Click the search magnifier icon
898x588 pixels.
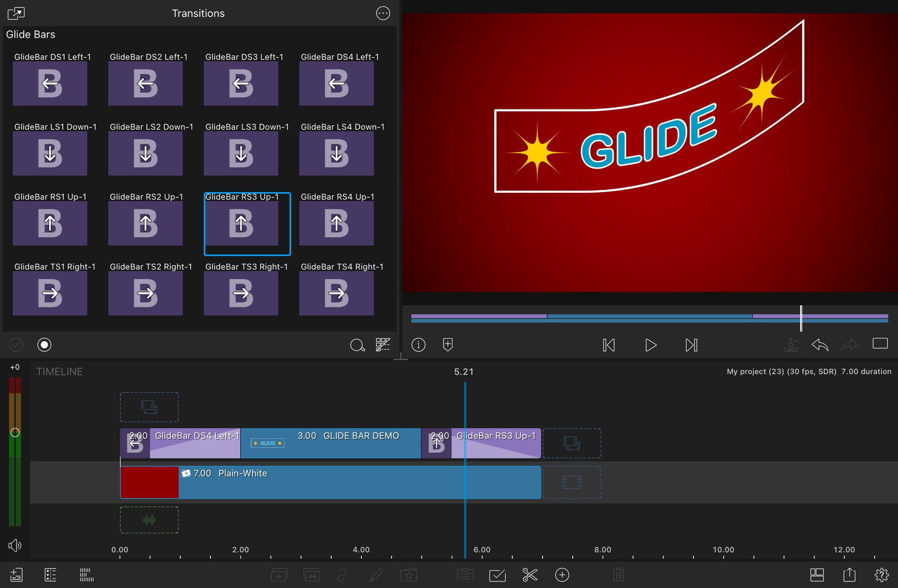(357, 345)
